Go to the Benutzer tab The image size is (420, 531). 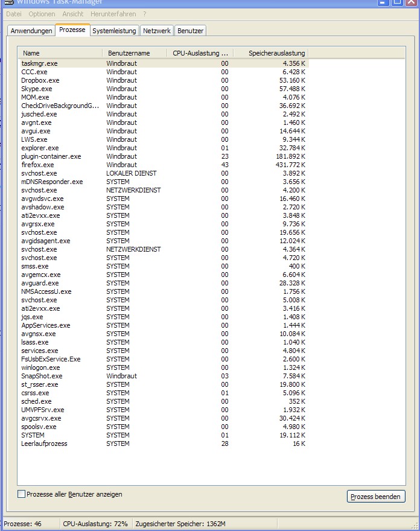click(190, 31)
